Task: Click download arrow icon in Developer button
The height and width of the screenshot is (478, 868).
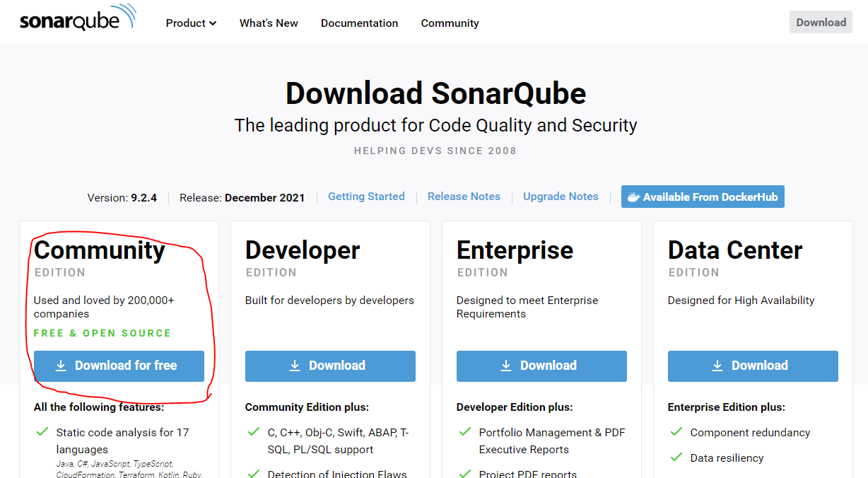Action: (295, 366)
